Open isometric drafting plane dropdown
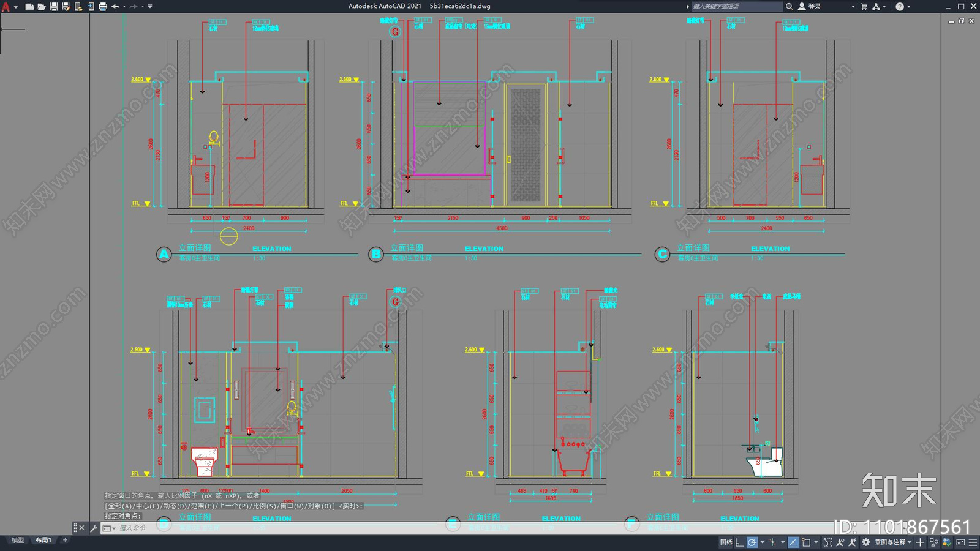The width and height of the screenshot is (980, 551). (x=783, y=542)
